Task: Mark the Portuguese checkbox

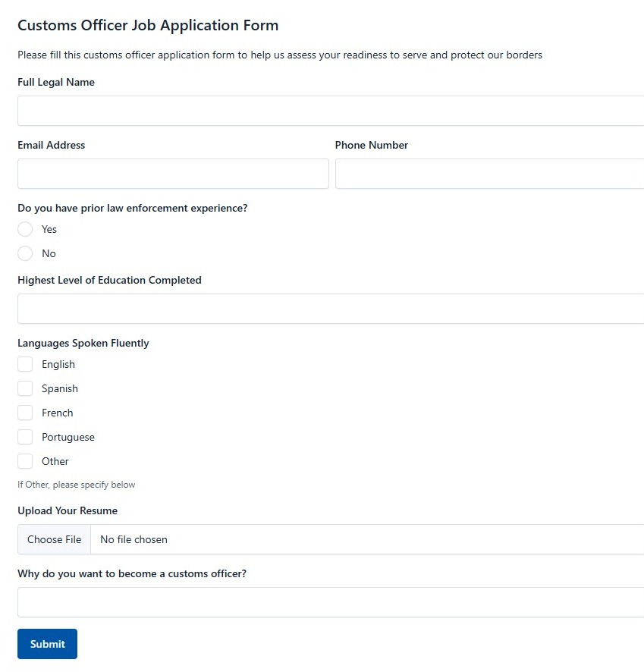Action: tap(25, 437)
